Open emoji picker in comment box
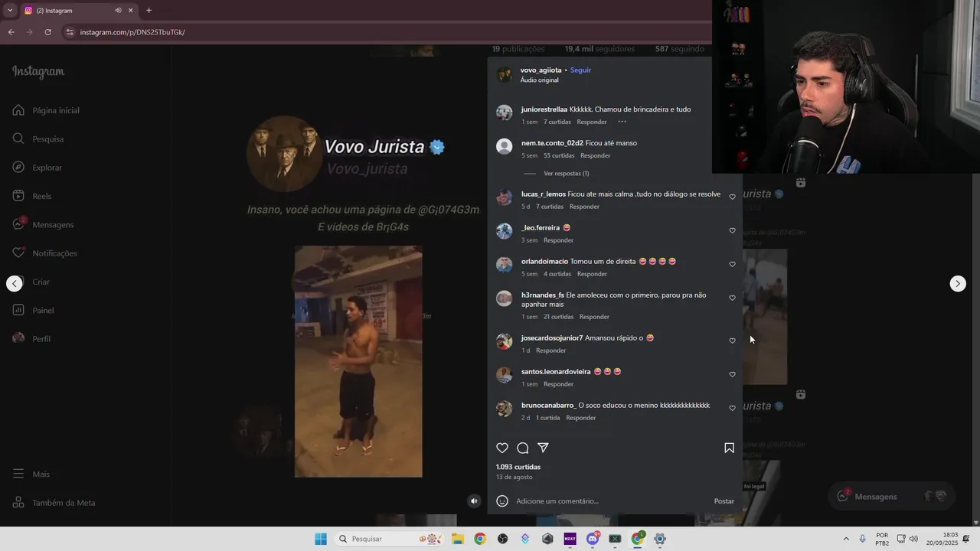Viewport: 980px width, 551px height. (x=502, y=501)
